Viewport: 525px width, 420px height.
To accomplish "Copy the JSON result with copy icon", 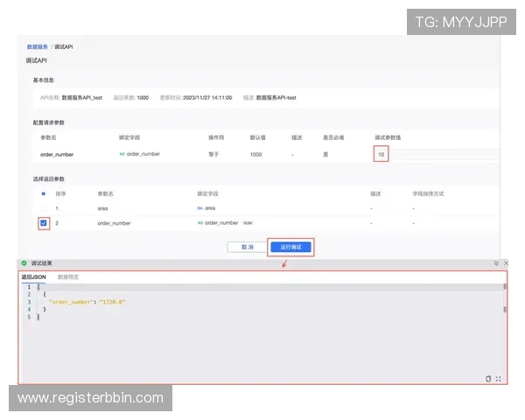I will point(488,379).
